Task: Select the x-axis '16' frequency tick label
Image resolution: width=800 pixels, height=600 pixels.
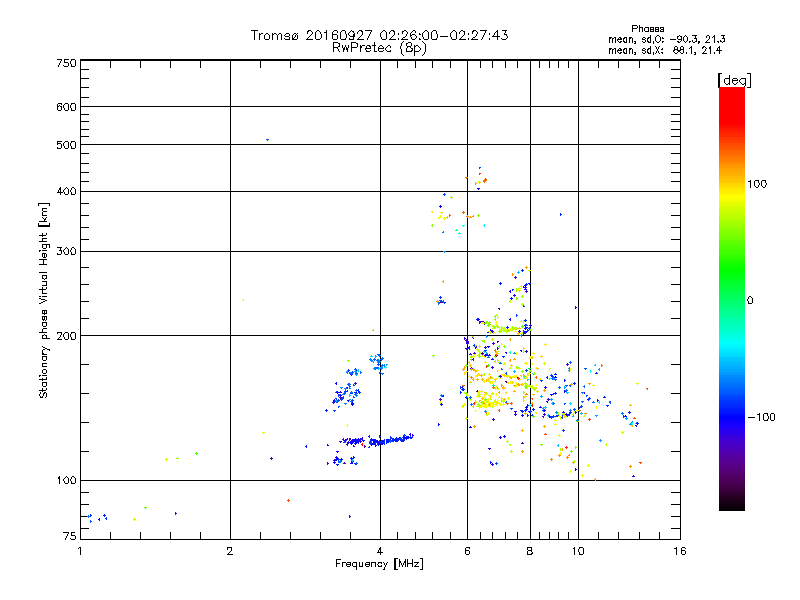Action: (x=680, y=551)
